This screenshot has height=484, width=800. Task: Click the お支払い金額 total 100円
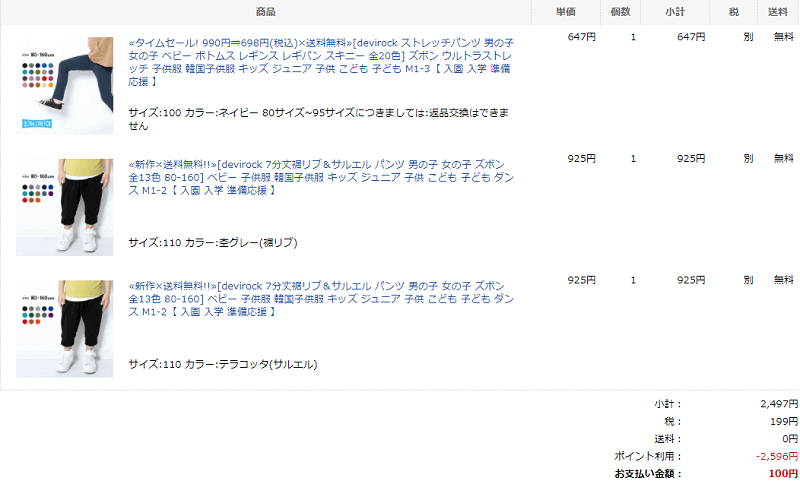[783, 473]
